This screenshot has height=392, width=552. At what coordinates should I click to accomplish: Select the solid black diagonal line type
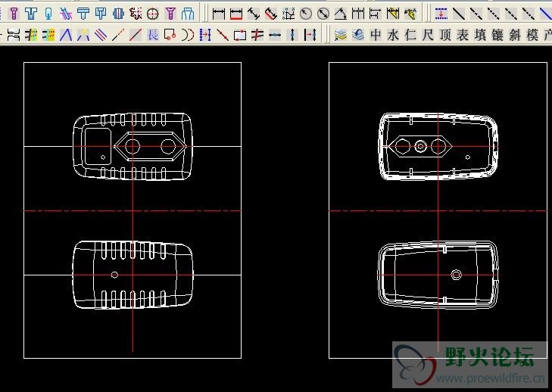[459, 14]
